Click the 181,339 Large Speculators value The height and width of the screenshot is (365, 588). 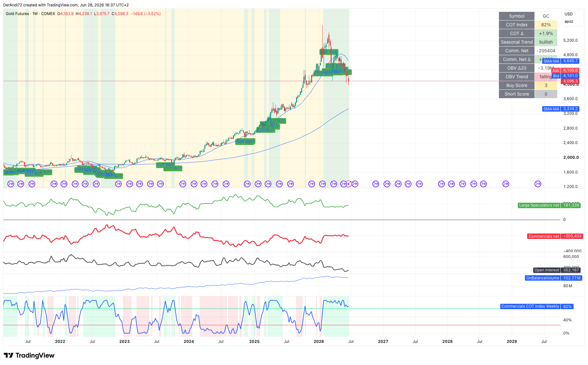coord(571,205)
